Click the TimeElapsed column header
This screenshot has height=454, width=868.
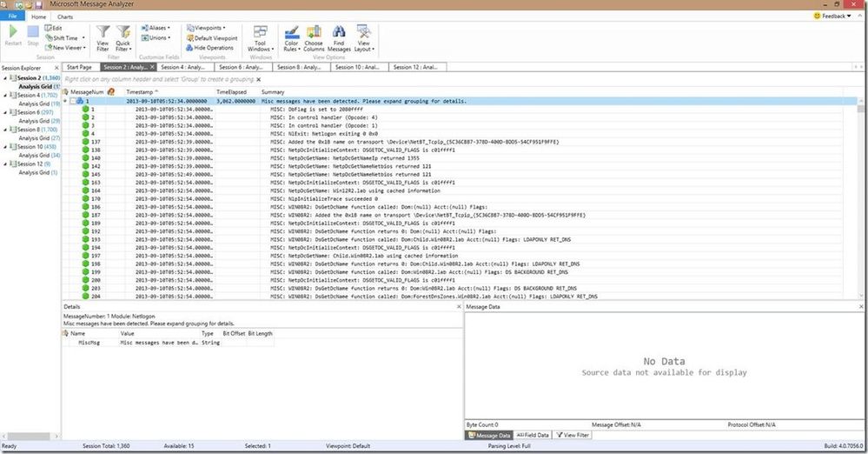tap(236, 92)
